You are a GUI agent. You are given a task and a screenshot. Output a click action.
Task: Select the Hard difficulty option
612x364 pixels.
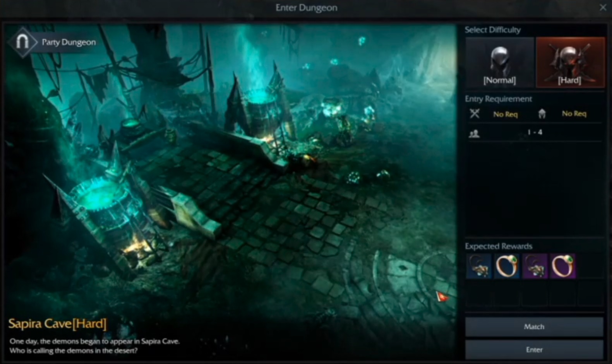click(x=570, y=63)
